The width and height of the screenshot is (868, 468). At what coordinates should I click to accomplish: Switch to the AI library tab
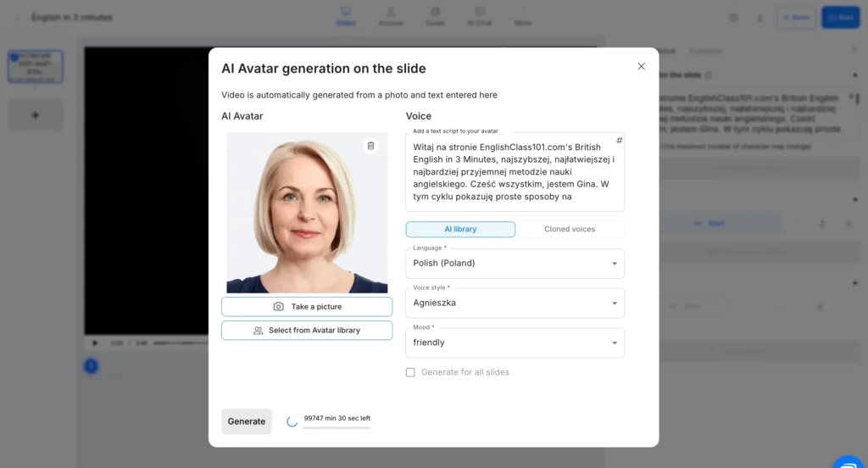tap(460, 229)
